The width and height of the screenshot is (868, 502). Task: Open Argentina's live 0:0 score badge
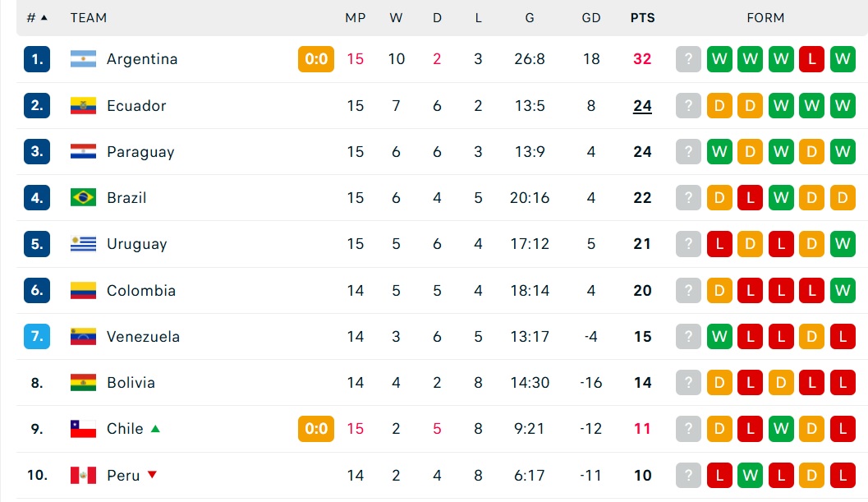[x=316, y=58]
